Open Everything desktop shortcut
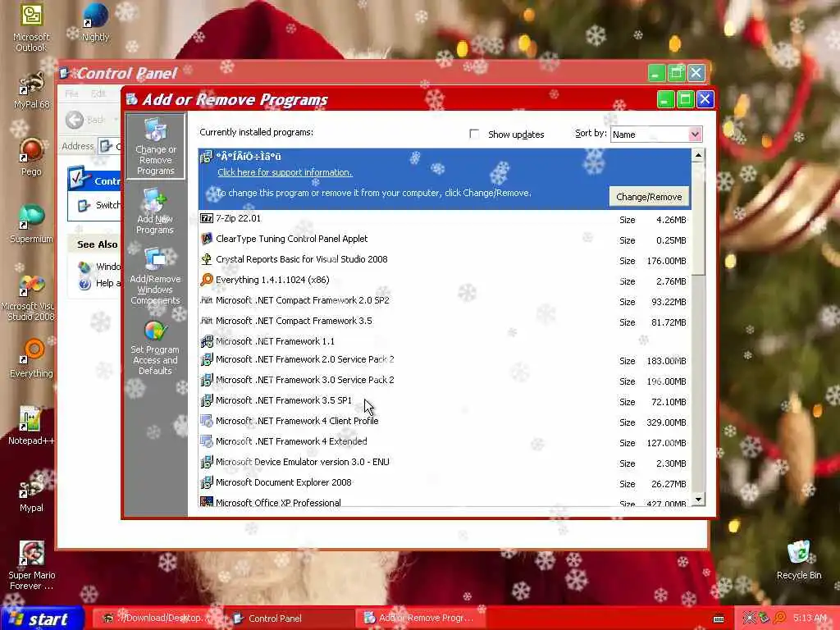The height and width of the screenshot is (630, 840). tap(31, 358)
